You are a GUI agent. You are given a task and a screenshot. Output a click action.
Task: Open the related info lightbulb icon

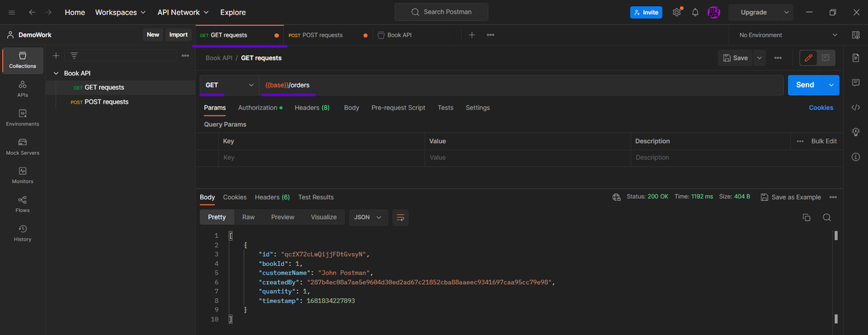click(855, 132)
